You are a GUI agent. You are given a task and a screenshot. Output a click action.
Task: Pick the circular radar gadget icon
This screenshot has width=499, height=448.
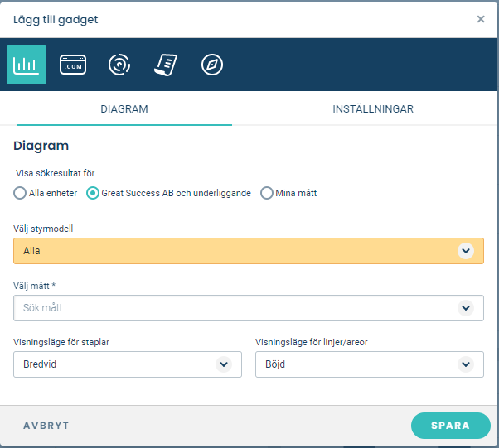pyautogui.click(x=119, y=65)
